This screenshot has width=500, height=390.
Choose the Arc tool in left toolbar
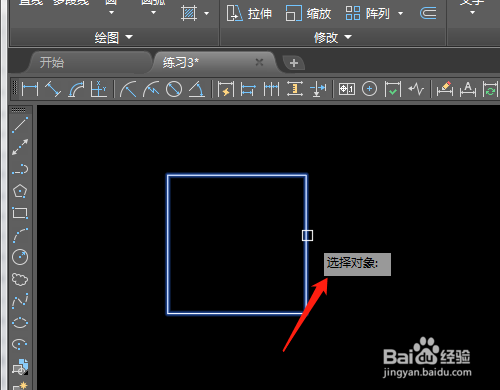[x=20, y=235]
